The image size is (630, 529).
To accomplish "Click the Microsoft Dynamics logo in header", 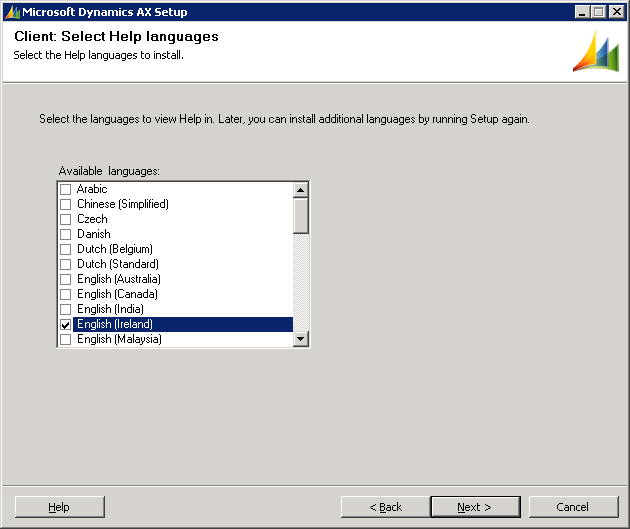I will point(595,51).
